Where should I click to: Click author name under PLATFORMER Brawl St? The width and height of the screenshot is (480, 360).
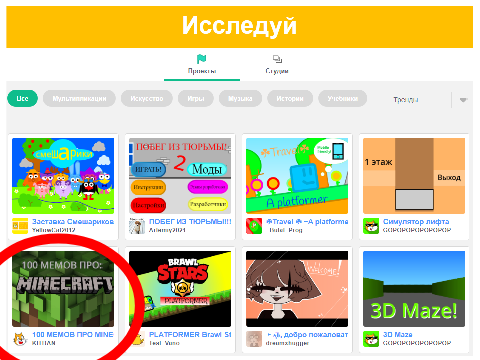[x=164, y=343]
